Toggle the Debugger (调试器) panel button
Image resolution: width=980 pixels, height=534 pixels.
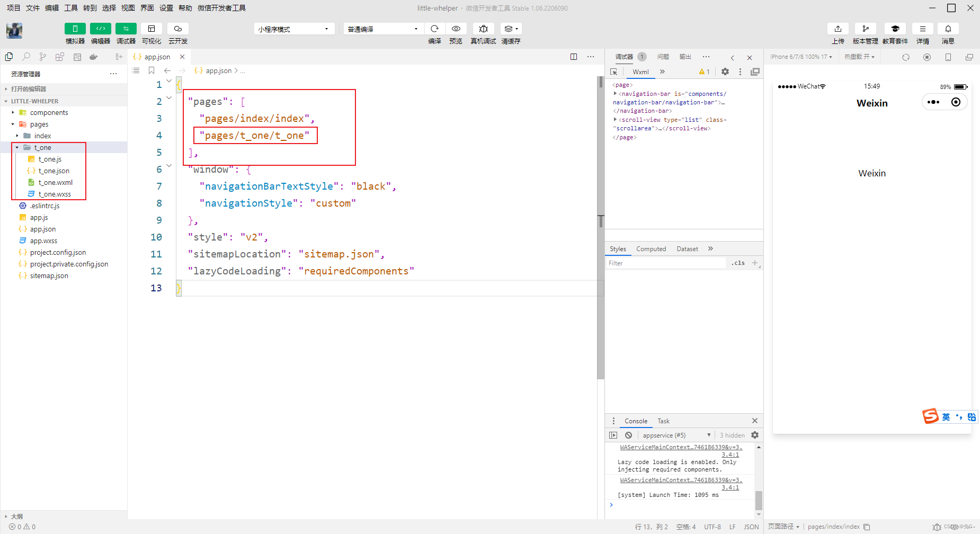coord(126,29)
